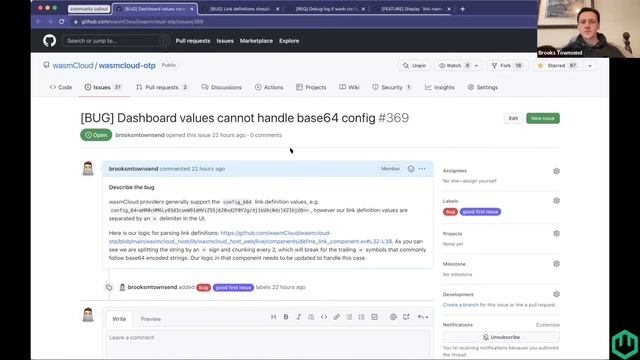
Task: Focus the GitHub search field
Action: (116, 41)
